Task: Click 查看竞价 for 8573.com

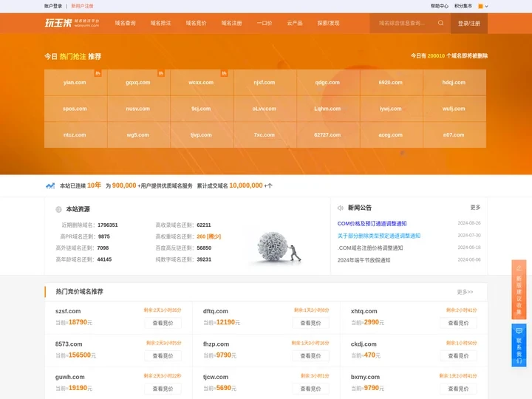Action: (x=163, y=356)
